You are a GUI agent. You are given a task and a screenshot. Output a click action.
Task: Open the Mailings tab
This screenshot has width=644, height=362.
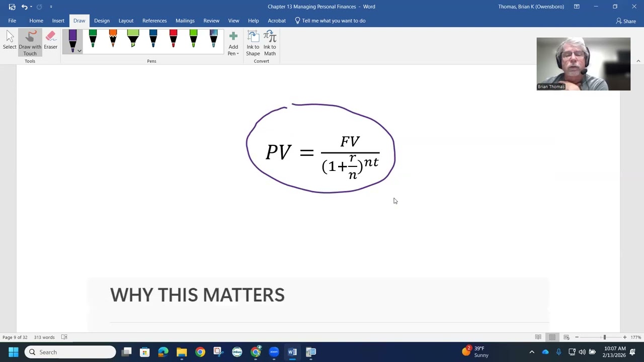(x=185, y=21)
